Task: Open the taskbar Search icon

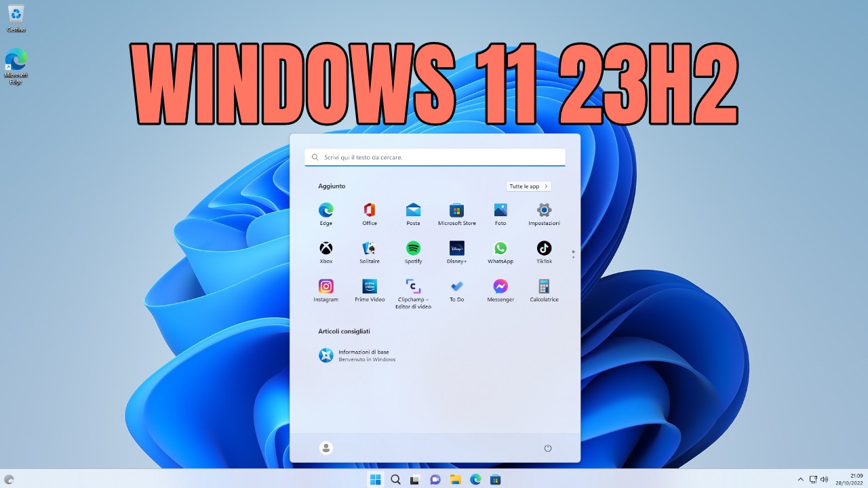Action: pyautogui.click(x=395, y=480)
